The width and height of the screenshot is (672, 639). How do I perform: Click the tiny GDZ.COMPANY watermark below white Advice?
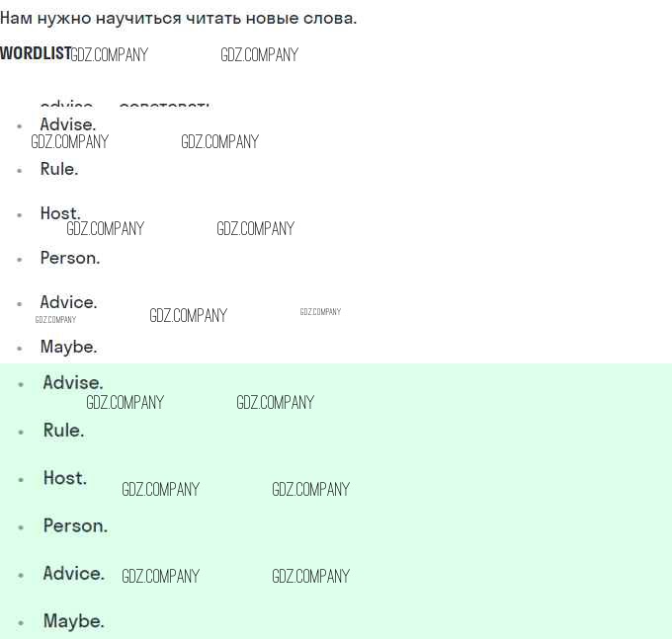tap(55, 320)
